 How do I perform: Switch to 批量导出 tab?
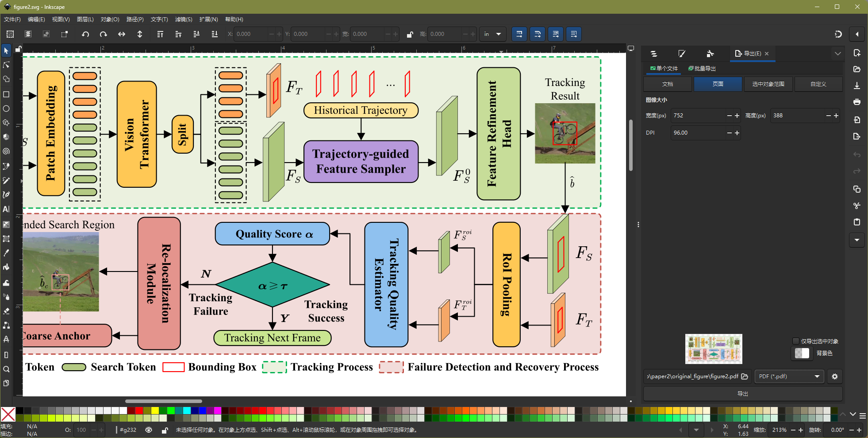point(702,68)
